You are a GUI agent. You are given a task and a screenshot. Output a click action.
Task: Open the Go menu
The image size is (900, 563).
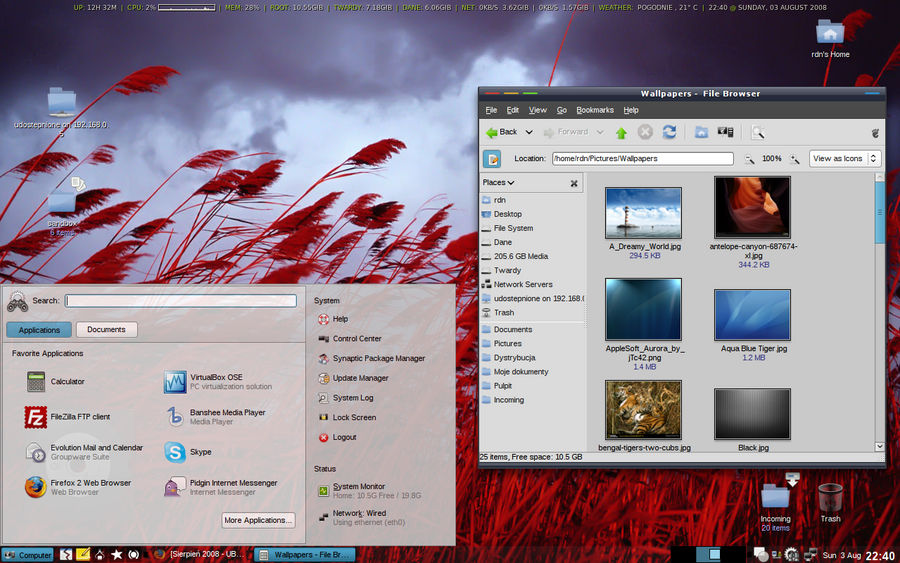pyautogui.click(x=561, y=110)
